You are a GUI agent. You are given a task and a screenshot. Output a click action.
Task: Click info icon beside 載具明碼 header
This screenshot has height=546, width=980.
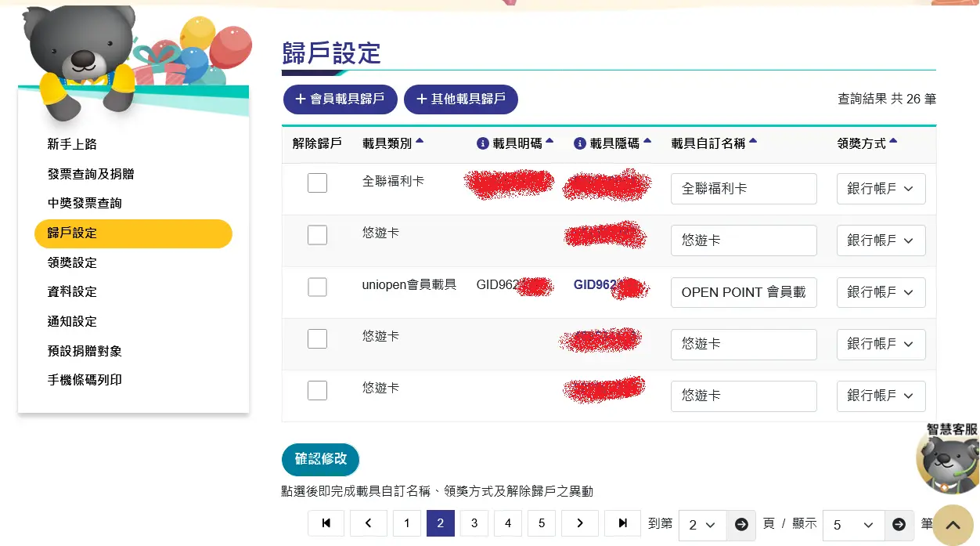click(483, 144)
